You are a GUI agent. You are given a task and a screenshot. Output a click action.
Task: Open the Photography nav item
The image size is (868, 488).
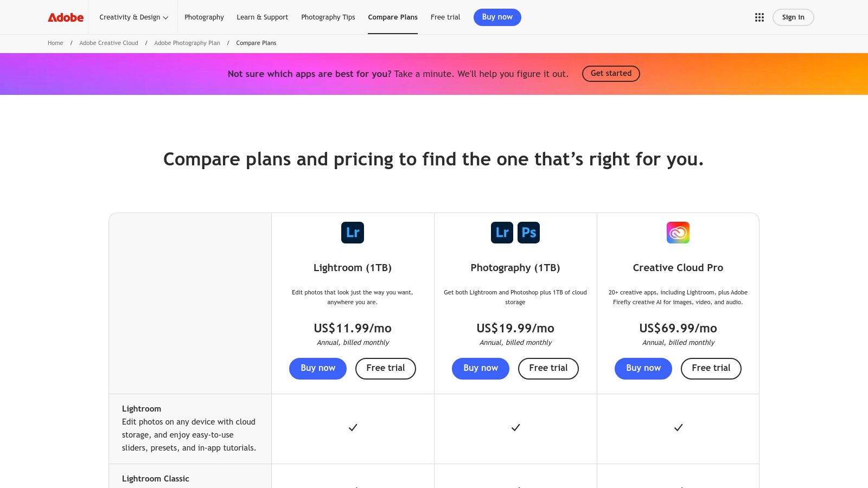click(204, 17)
